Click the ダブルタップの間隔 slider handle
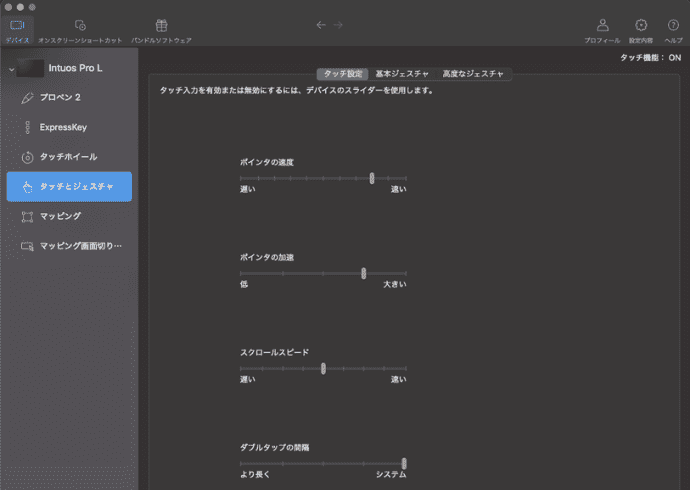 pyautogui.click(x=404, y=463)
